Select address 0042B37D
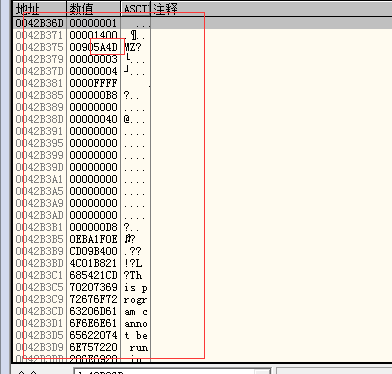 tap(39, 71)
